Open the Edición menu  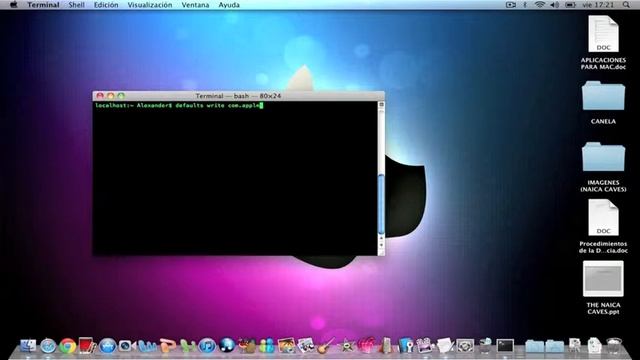[x=106, y=5]
